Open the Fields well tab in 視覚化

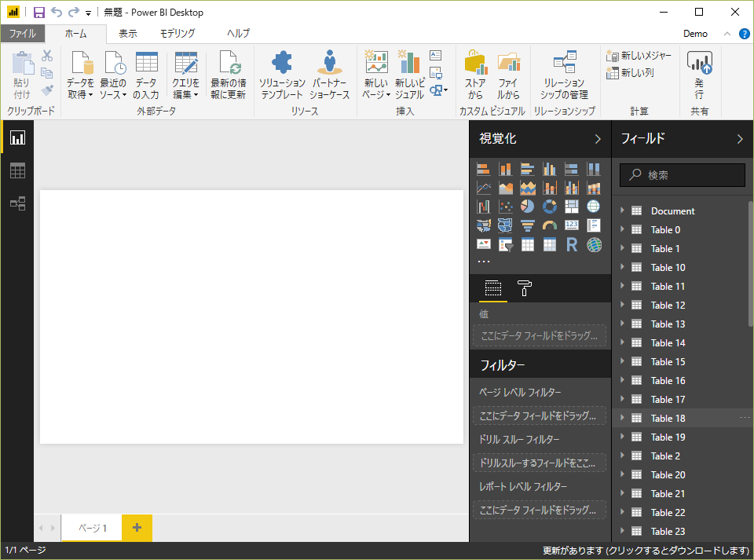point(493,288)
